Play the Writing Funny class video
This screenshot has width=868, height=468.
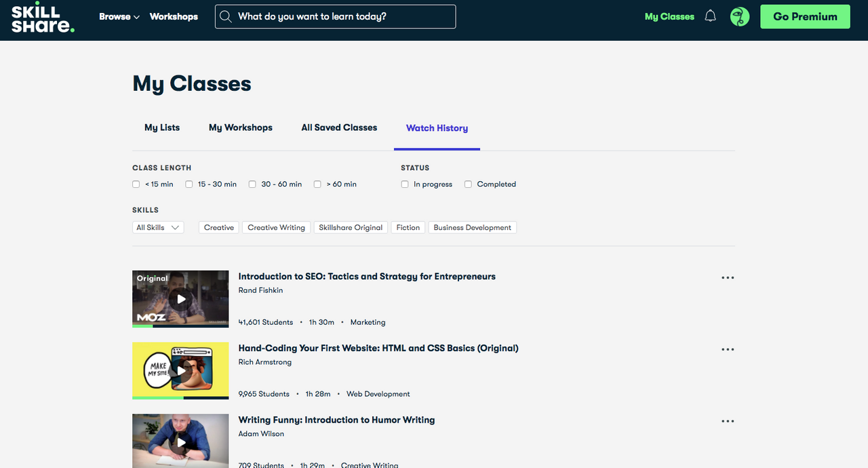point(180,442)
